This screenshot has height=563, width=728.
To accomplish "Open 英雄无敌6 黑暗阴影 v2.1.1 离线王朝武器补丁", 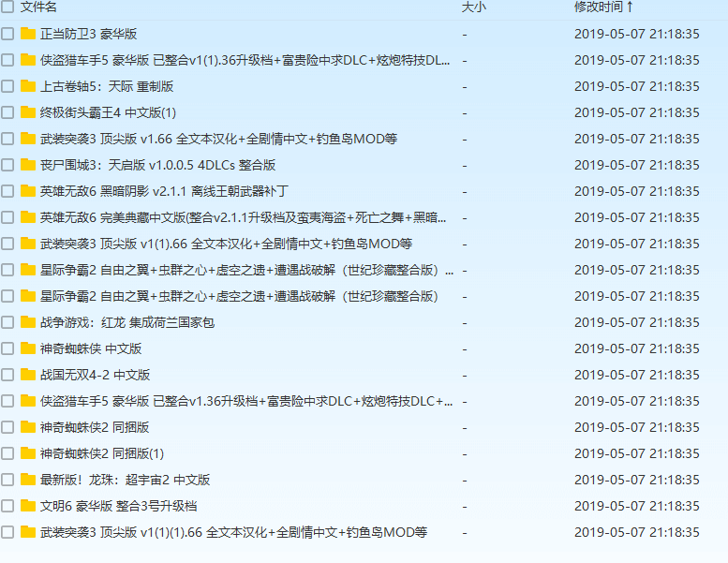I will point(164,191).
